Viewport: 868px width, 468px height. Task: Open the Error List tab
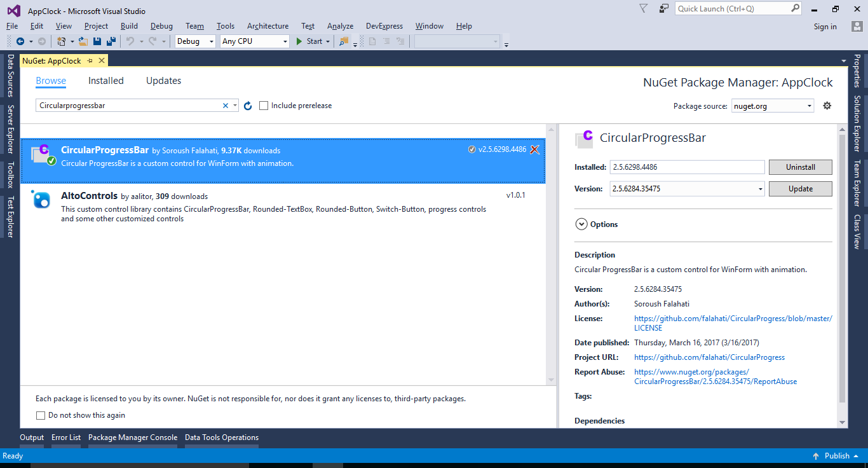[x=66, y=437]
